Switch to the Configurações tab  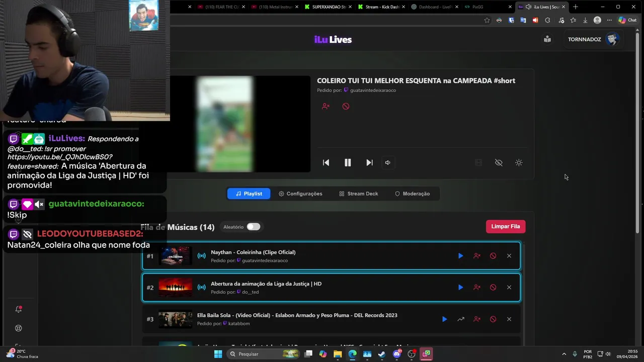coord(300,194)
